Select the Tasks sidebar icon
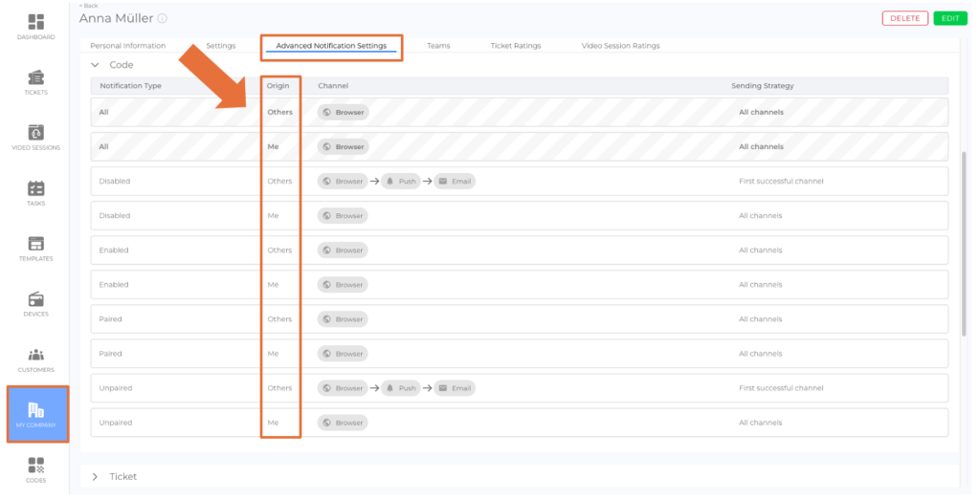This screenshot has height=501, width=980. point(35,188)
